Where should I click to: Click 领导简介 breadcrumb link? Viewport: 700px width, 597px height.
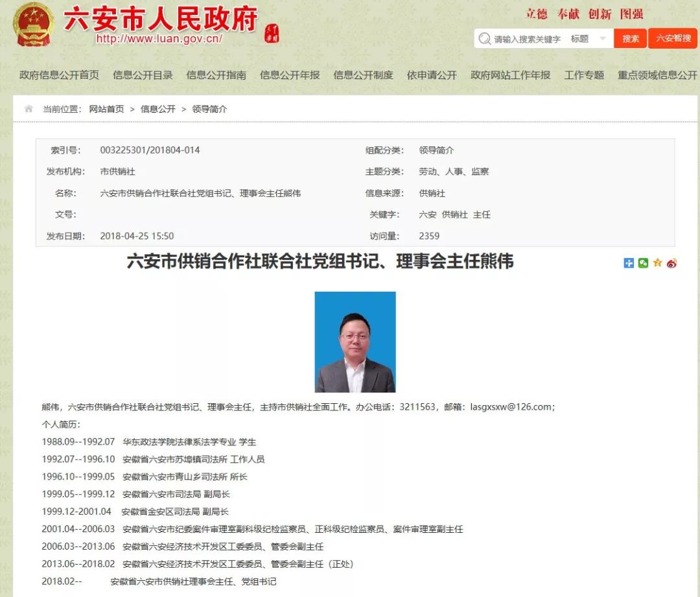(x=209, y=109)
